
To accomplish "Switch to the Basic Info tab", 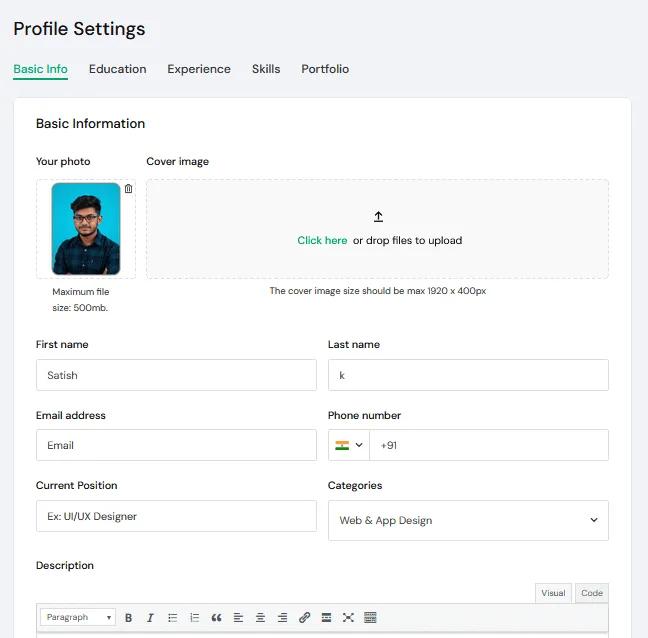I will pos(40,69).
